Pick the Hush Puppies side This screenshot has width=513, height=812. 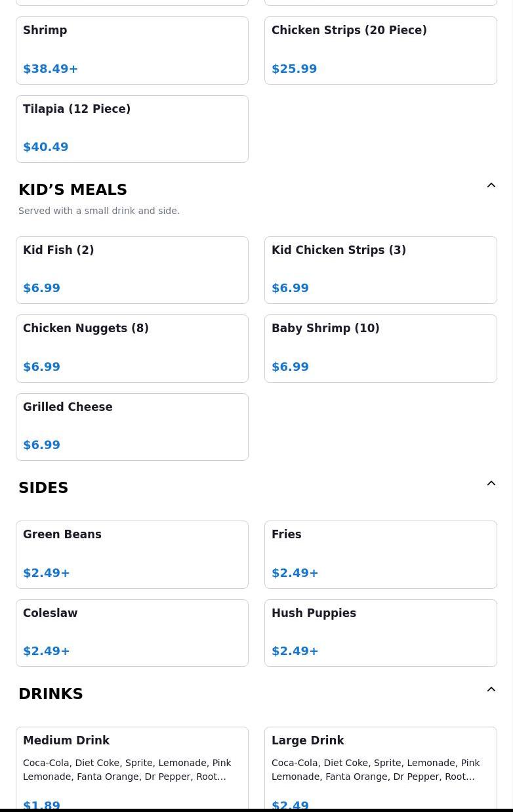(x=380, y=633)
